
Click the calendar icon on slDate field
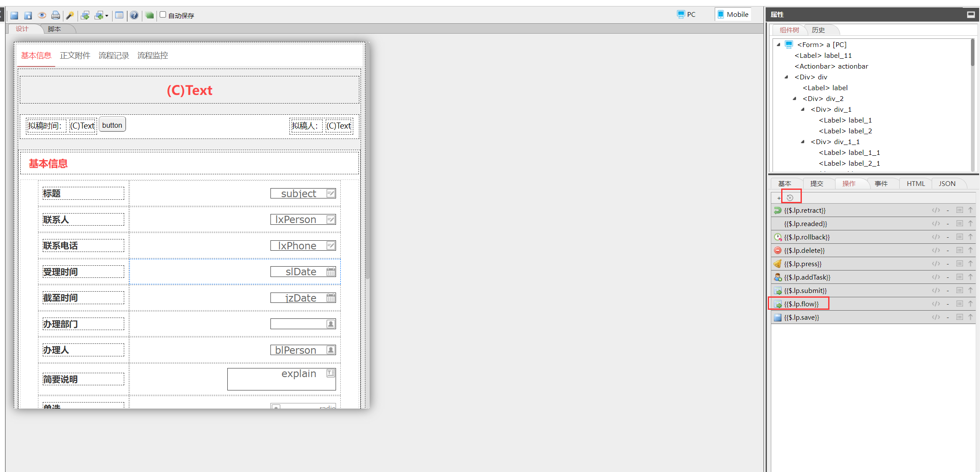pyautogui.click(x=331, y=272)
